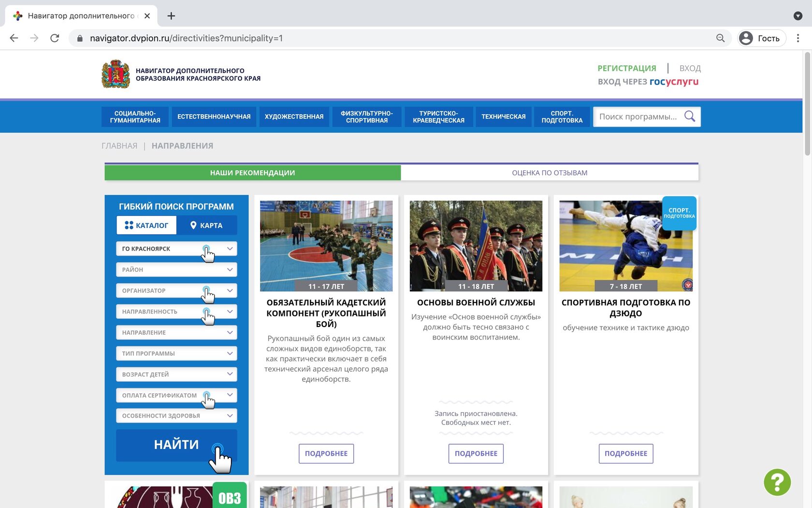Switch to ОЦЕНКА ПО ОТЗЫВАМ tab
This screenshot has height=508, width=812.
550,173
